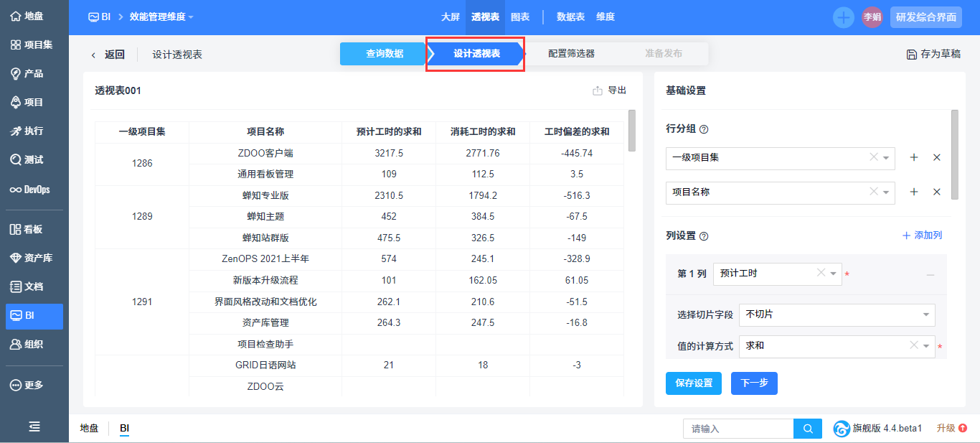Click the help icon beside 行分组
This screenshot has width=980, height=443.
(704, 129)
